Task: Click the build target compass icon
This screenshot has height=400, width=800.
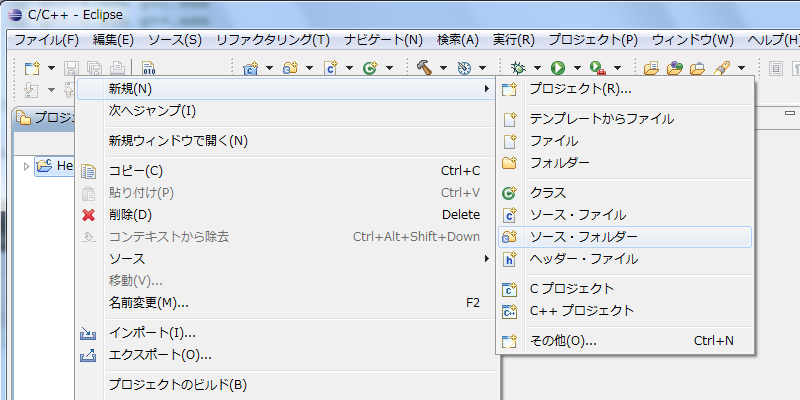Action: (x=464, y=68)
